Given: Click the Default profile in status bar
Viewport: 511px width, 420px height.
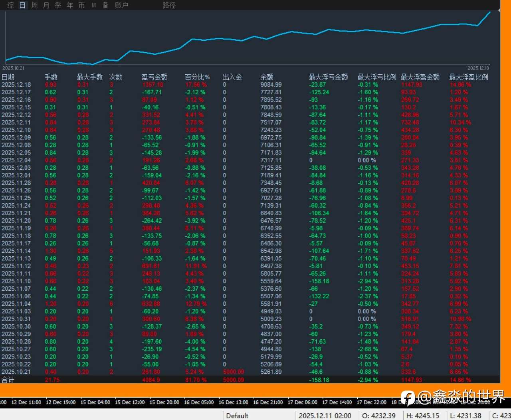Looking at the screenshot, I should pos(237,416).
